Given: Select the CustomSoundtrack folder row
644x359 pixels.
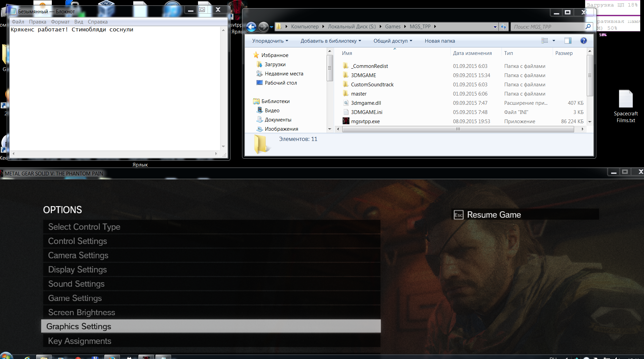Looking at the screenshot, I should (463, 84).
